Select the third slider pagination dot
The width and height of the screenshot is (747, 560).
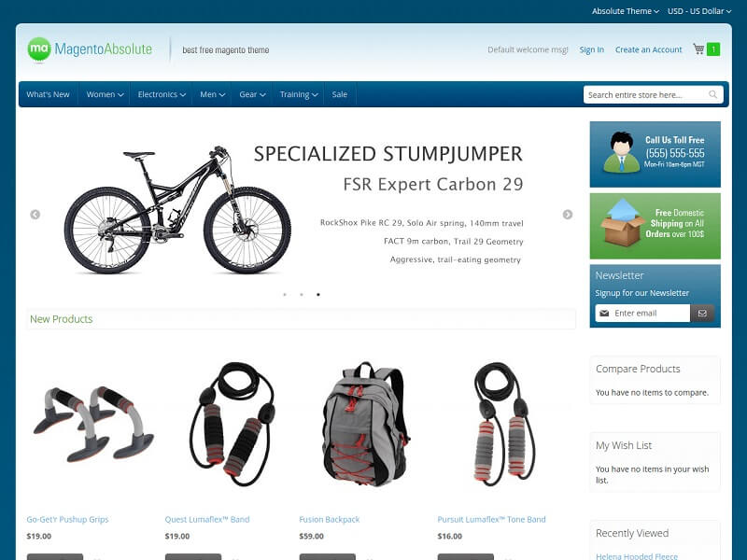(318, 294)
